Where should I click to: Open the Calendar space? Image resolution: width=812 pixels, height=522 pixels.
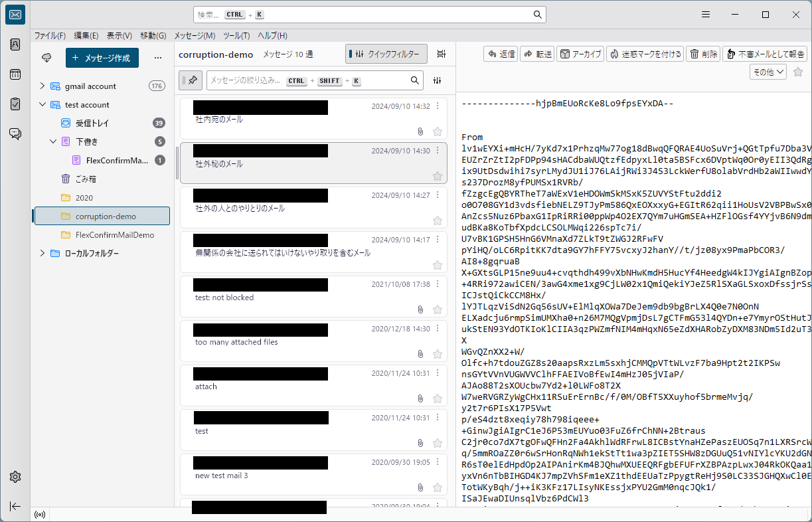tap(15, 74)
